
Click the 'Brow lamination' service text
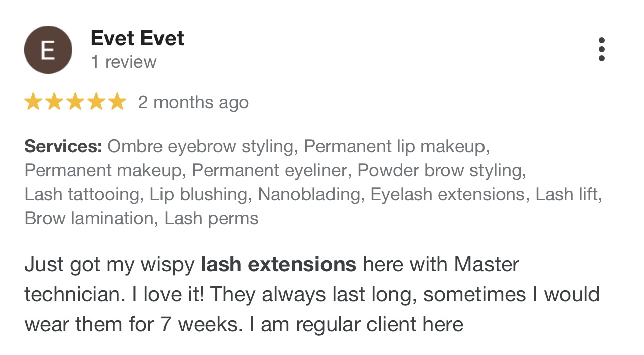(x=88, y=219)
